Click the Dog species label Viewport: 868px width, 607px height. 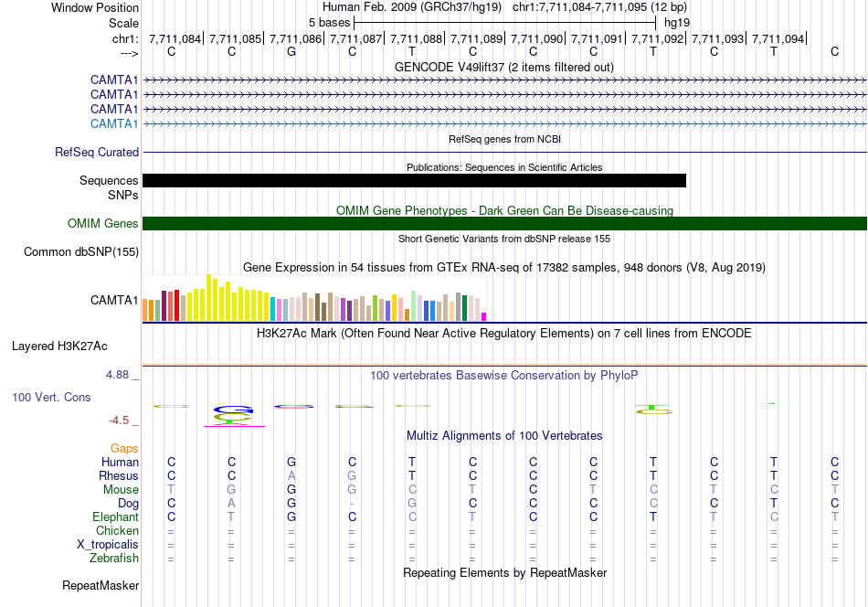point(129,504)
